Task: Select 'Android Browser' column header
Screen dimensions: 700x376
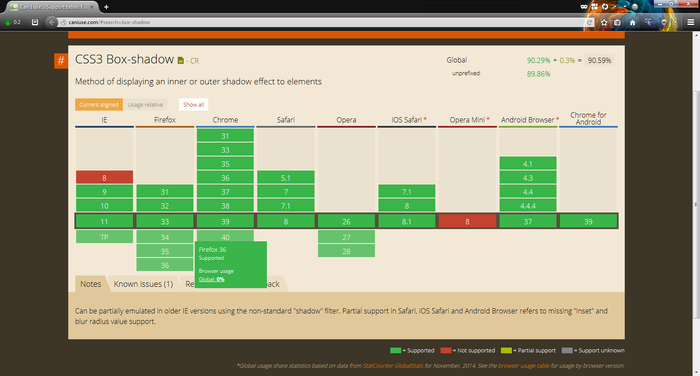Action: coord(528,120)
